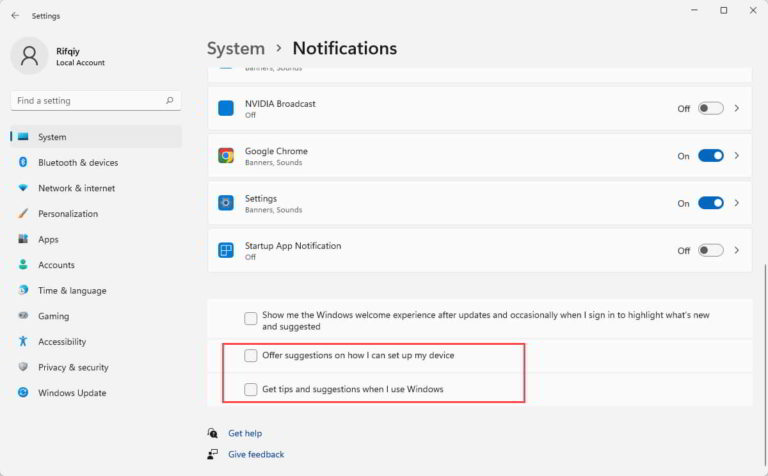The width and height of the screenshot is (768, 476).
Task: Click the NVIDIA Broadcast app icon
Action: [226, 108]
